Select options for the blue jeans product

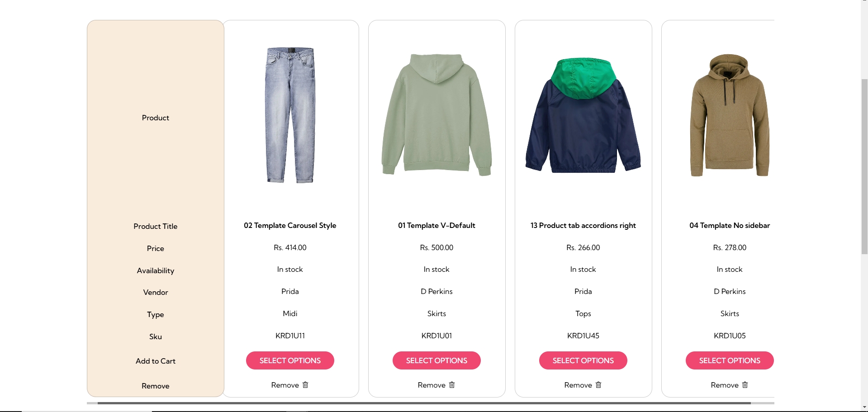coord(290,360)
